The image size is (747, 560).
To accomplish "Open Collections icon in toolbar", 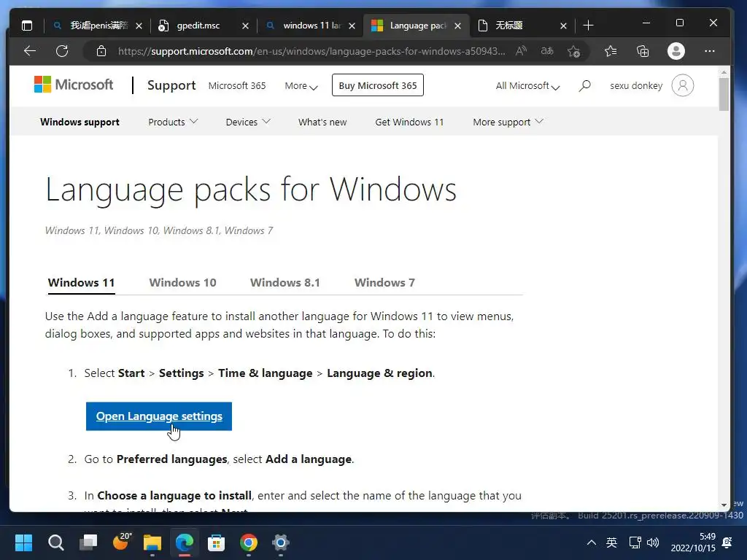I will click(x=643, y=51).
